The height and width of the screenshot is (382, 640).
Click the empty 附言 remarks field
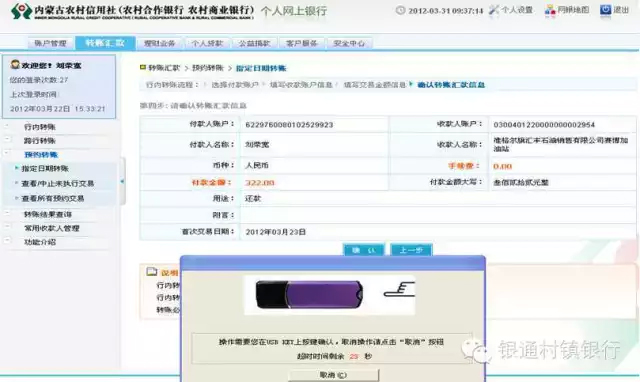438,215
